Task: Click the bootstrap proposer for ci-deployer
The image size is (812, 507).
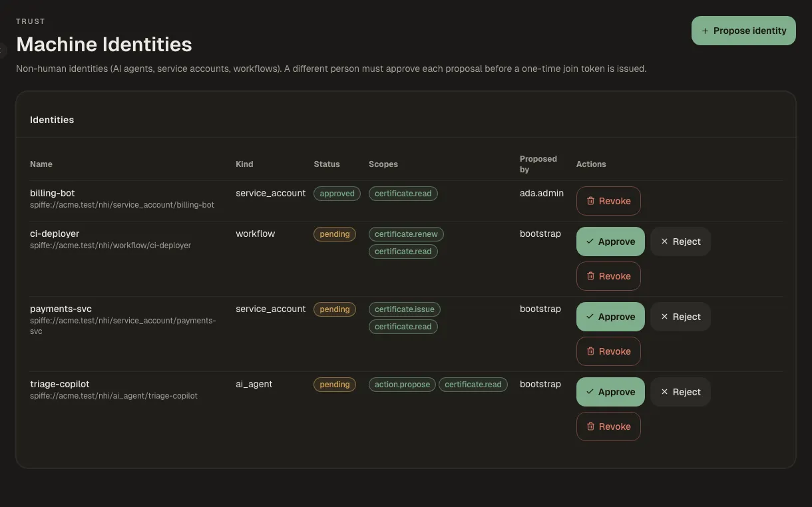Action: (540, 234)
